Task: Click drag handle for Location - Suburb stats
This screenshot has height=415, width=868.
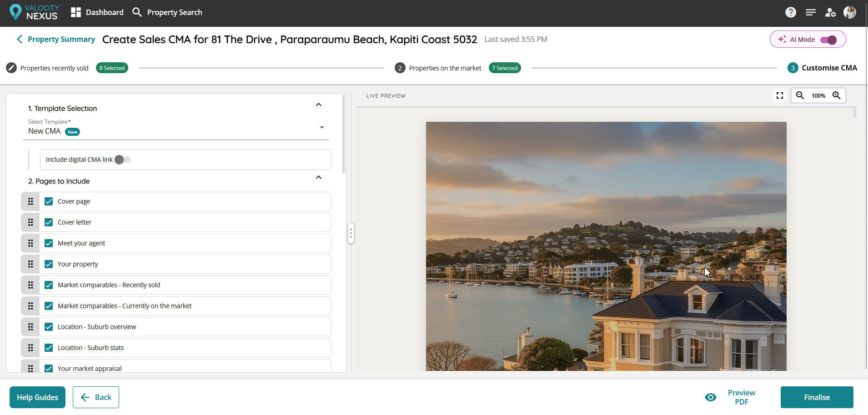Action: pyautogui.click(x=30, y=348)
